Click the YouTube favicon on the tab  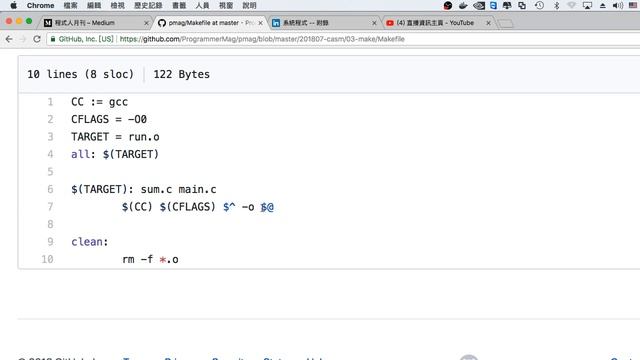coord(390,23)
